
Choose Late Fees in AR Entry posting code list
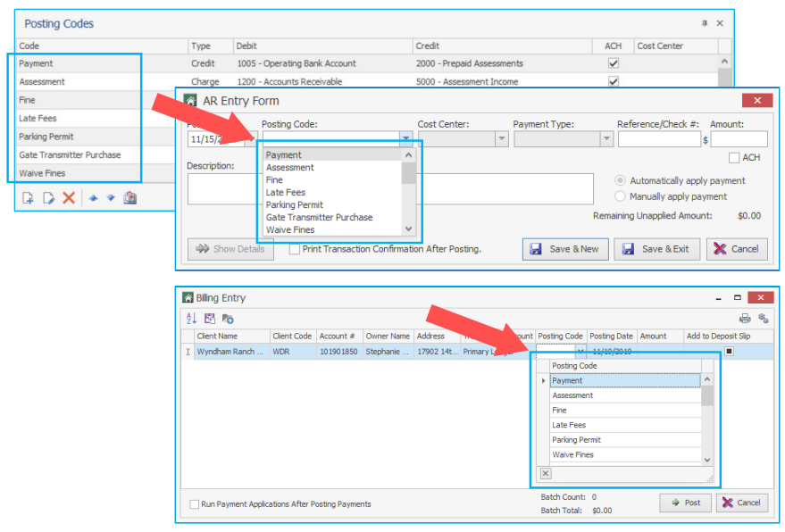[x=286, y=192]
